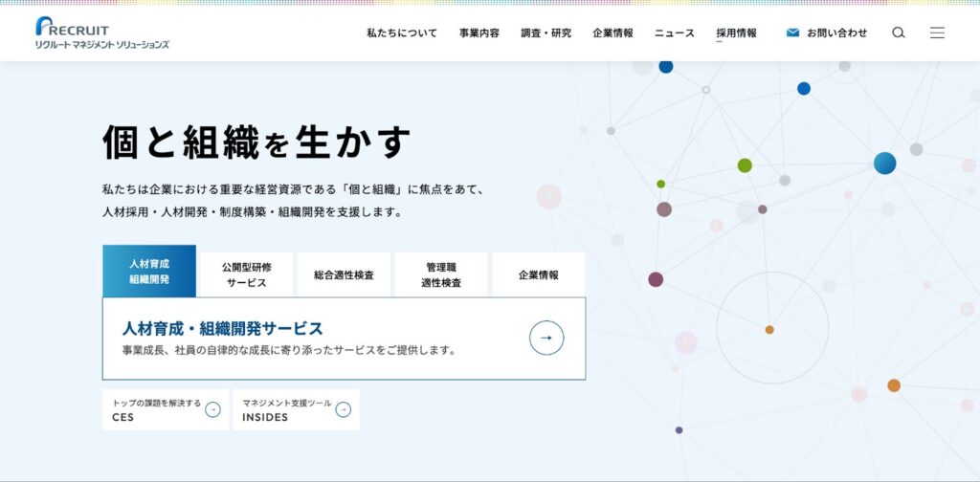This screenshot has width=980, height=482.
Task: Switch to the 公開型研修サービス tab
Action: click(x=246, y=274)
